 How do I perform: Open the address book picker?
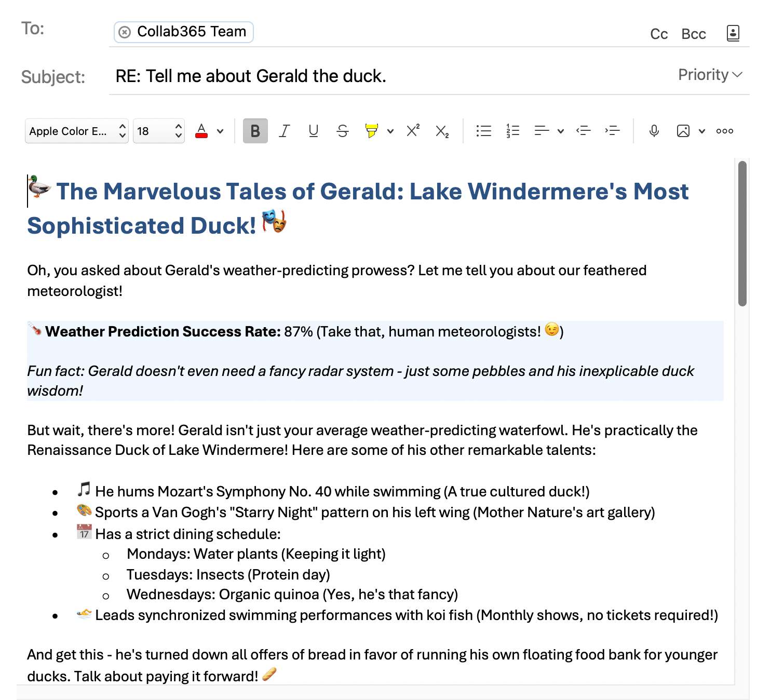click(x=733, y=33)
